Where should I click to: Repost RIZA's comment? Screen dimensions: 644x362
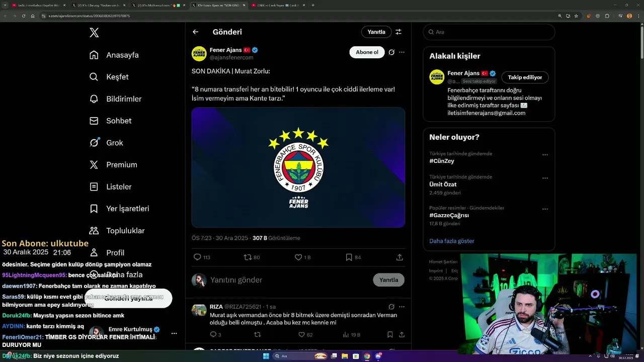(x=258, y=334)
